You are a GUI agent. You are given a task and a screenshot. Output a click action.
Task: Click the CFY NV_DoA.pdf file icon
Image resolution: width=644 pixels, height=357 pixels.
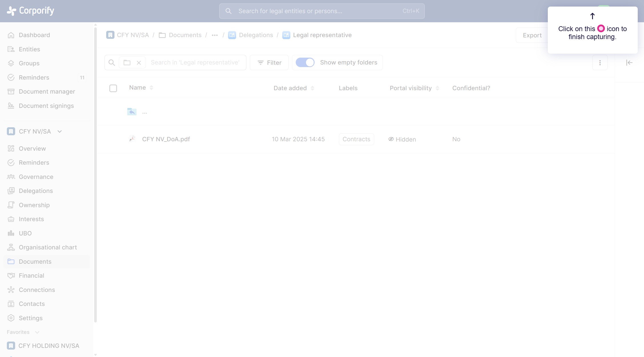[x=132, y=139]
